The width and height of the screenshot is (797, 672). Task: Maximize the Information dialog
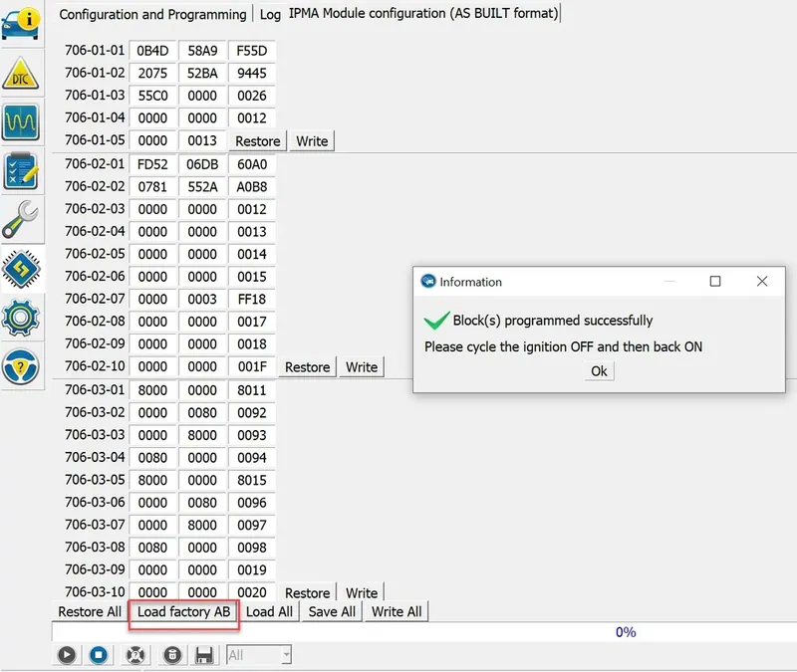pos(715,282)
